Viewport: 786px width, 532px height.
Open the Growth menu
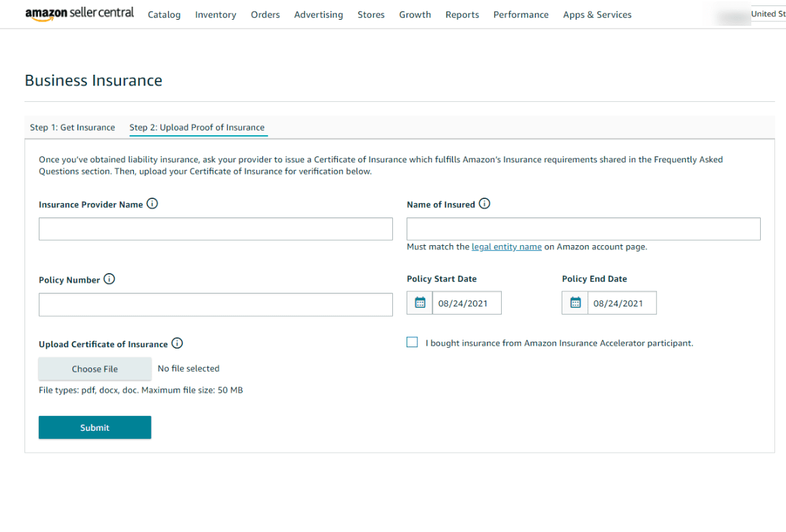click(x=415, y=14)
